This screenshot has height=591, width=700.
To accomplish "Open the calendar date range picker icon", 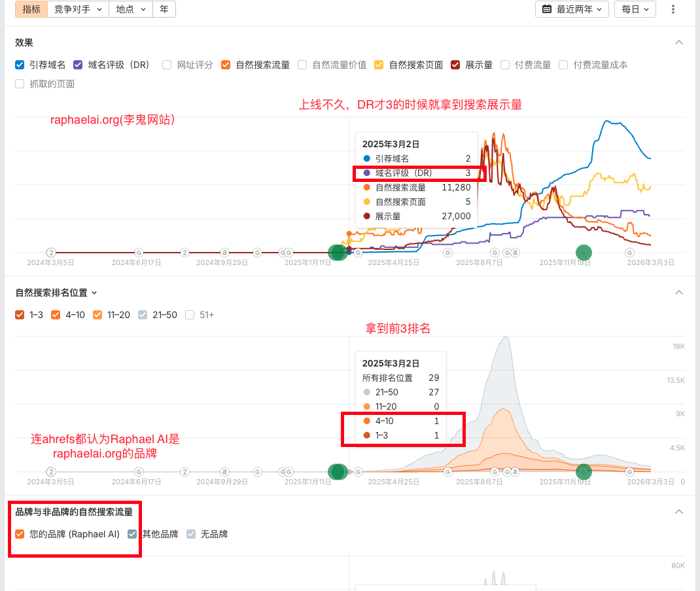I will point(548,9).
